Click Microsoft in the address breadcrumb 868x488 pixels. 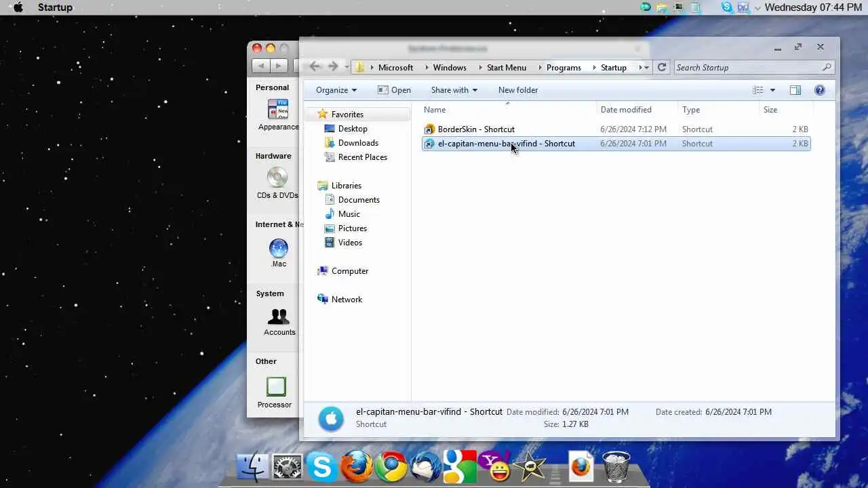395,68
